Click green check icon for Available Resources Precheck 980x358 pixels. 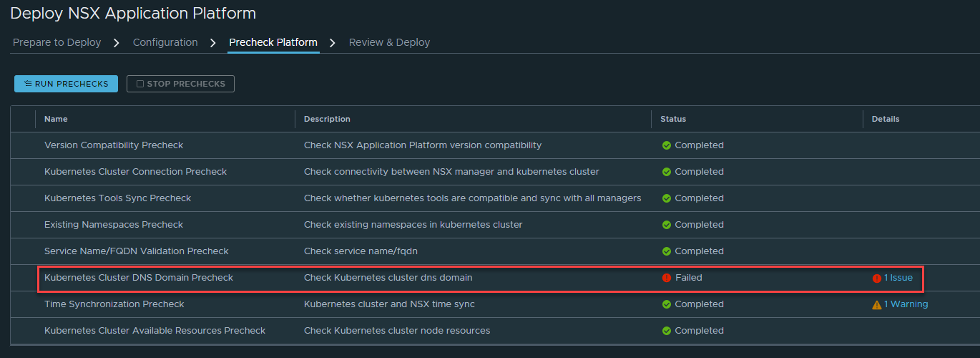point(667,331)
